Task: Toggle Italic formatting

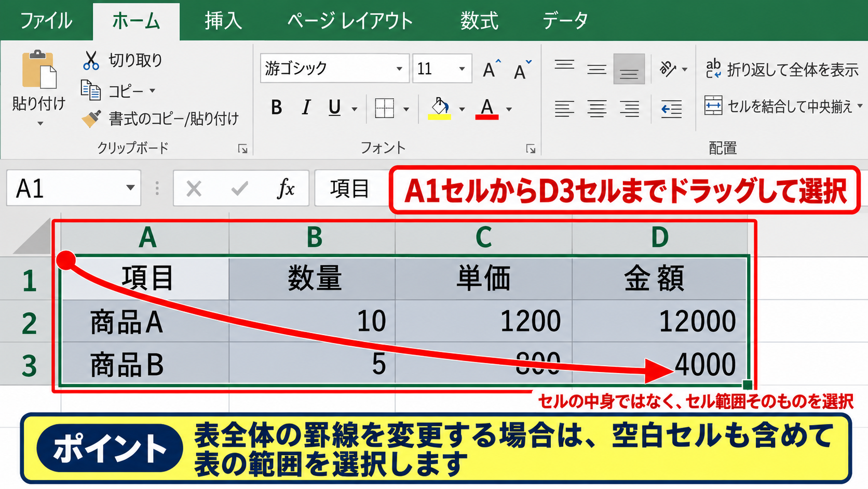Action: coord(306,108)
